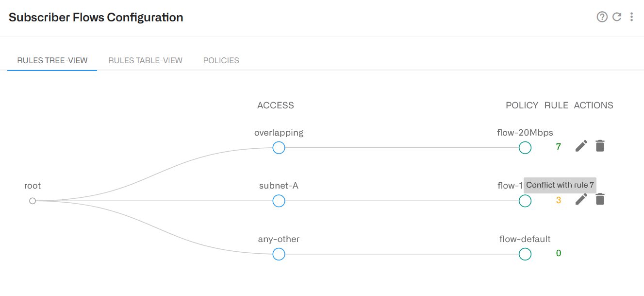644x296 pixels.
Task: Switch to the RULES TABLE-VIEW tab
Action: 145,60
